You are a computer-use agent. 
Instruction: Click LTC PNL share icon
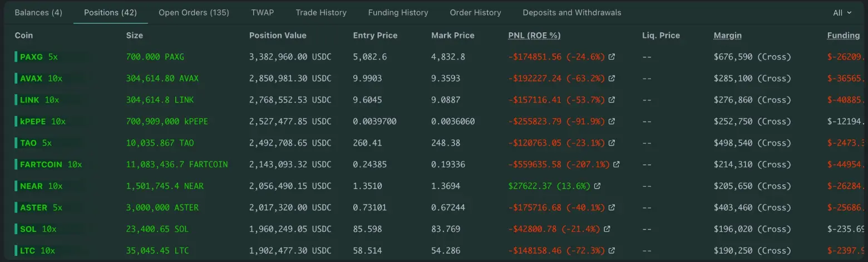coord(611,251)
